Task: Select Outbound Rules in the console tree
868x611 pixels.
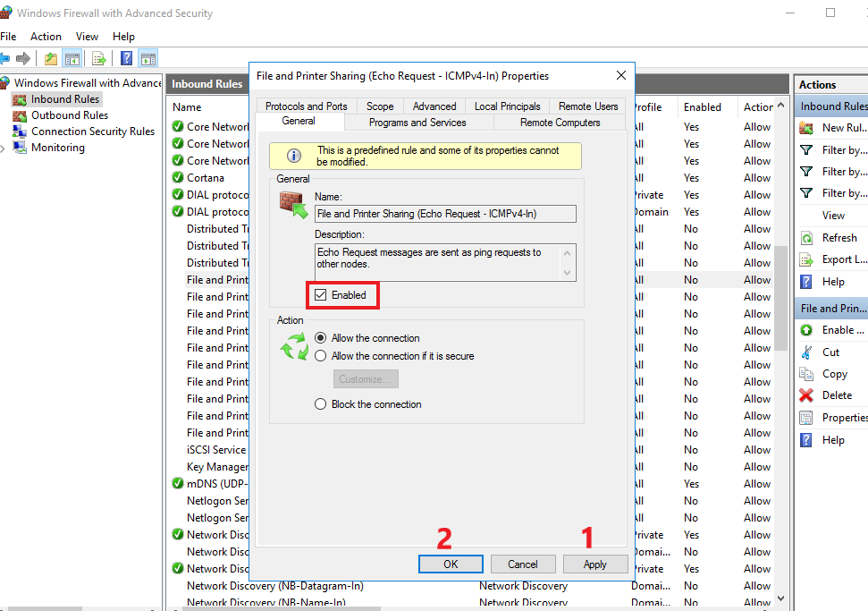Action: [x=69, y=115]
